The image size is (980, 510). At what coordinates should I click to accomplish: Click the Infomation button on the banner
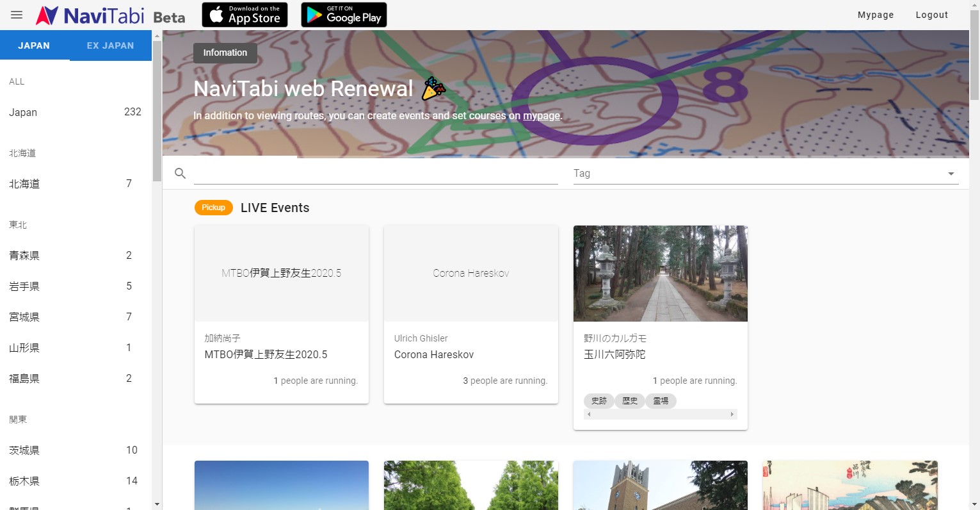pos(225,53)
